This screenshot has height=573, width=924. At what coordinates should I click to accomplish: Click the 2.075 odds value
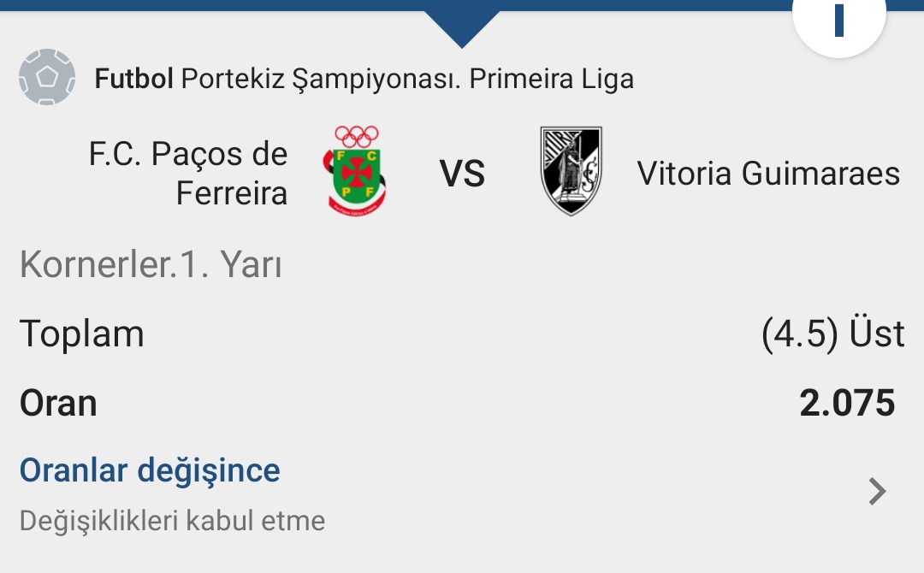pos(847,404)
